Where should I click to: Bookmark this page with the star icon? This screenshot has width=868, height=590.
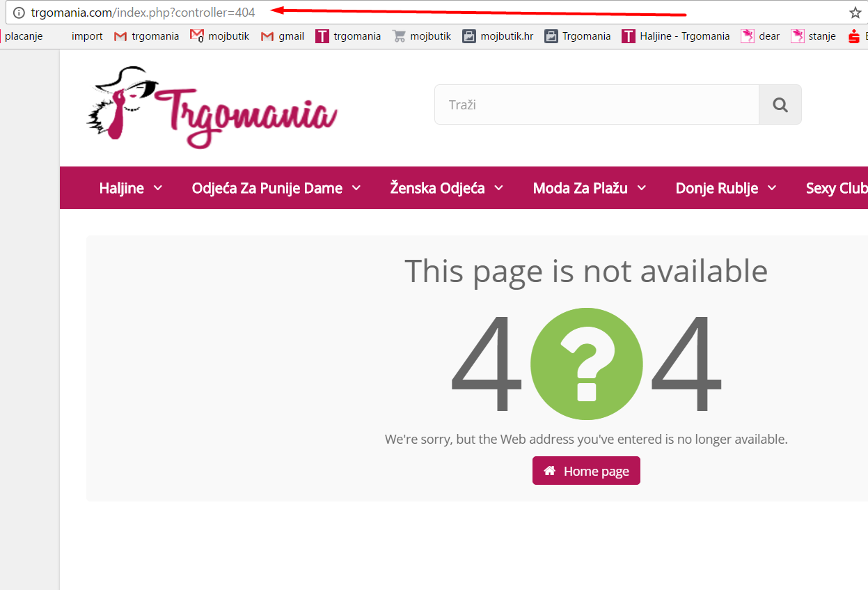855,13
